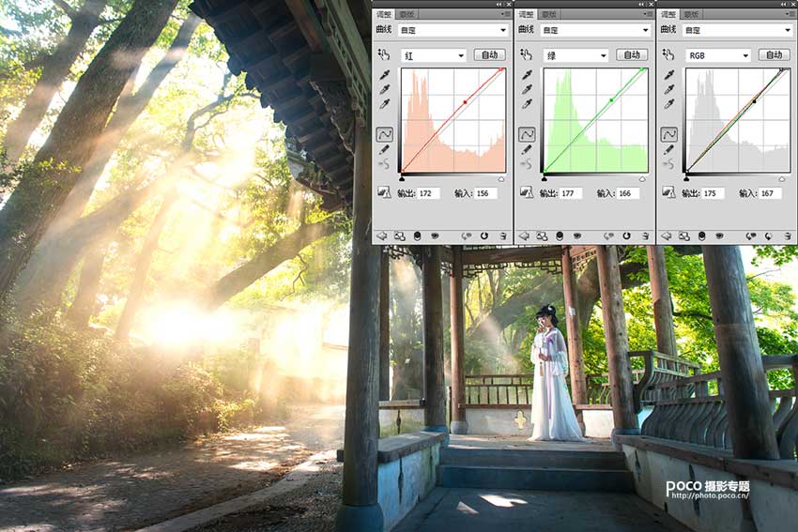Delete the Green curves adjustment layer
798x532 pixels.
[645, 236]
